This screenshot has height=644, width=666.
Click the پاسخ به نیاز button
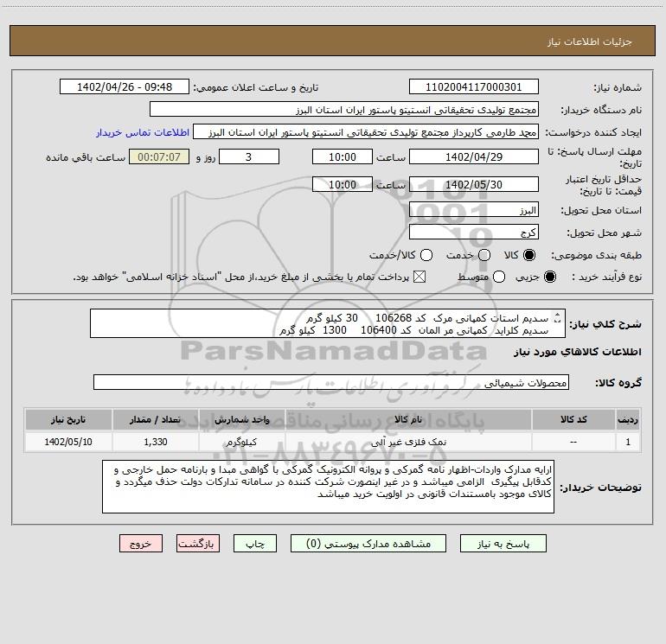503,544
